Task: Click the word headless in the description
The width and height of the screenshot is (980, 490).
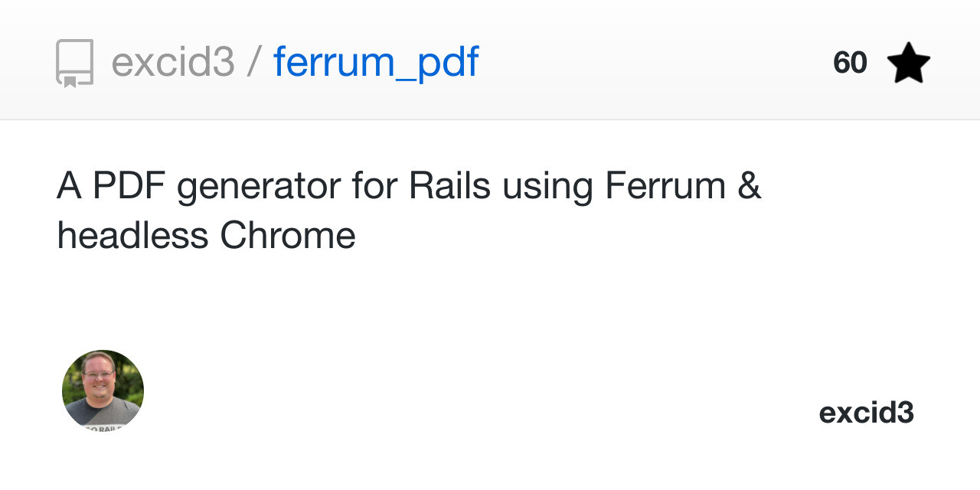Action: pyautogui.click(x=133, y=236)
